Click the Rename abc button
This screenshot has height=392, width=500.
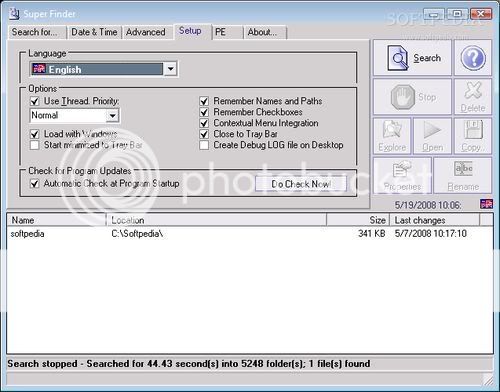(x=463, y=176)
